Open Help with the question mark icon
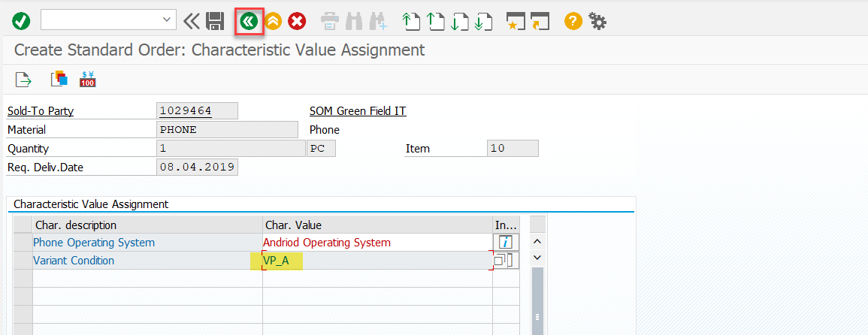Viewport: 868px width, 335px height. pos(573,22)
